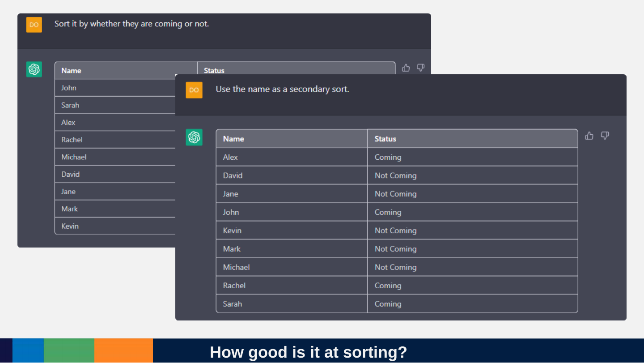Click the DO user avatar beside 'Use the name' message

click(x=194, y=90)
